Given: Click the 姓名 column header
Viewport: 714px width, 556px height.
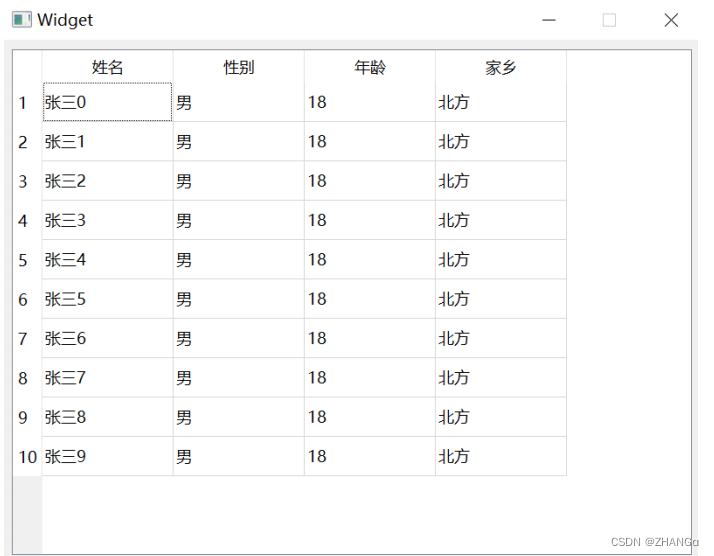Looking at the screenshot, I should [107, 67].
